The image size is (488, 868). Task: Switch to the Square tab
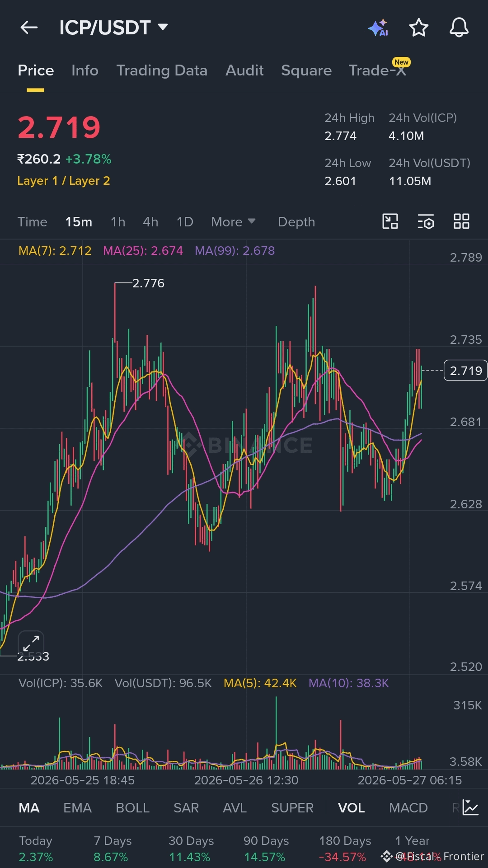tap(306, 70)
